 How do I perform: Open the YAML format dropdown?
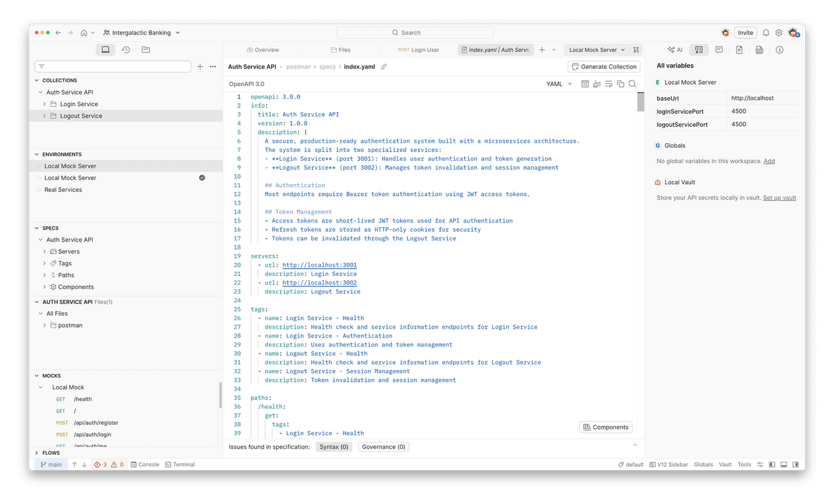click(559, 84)
